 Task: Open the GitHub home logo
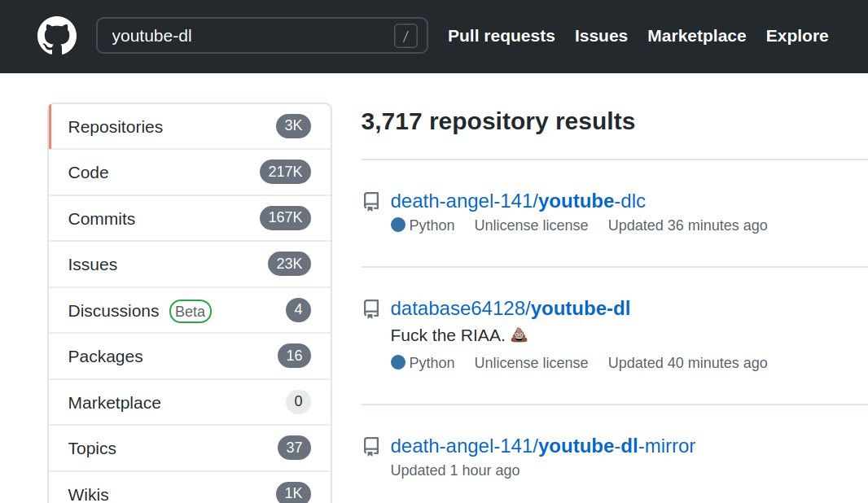(x=57, y=36)
